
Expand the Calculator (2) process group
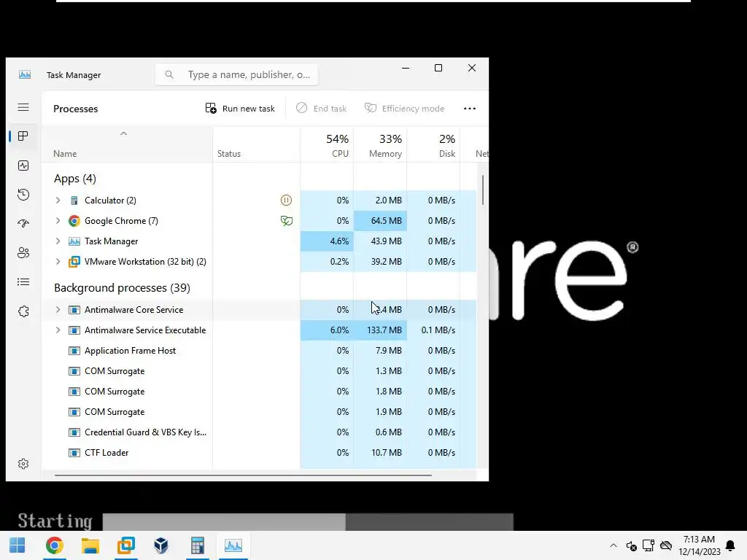tap(58, 201)
